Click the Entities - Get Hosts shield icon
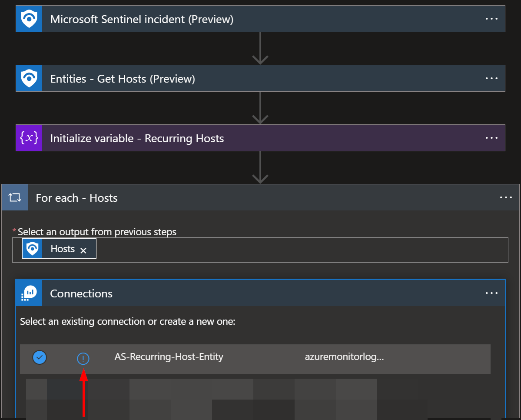 29,79
